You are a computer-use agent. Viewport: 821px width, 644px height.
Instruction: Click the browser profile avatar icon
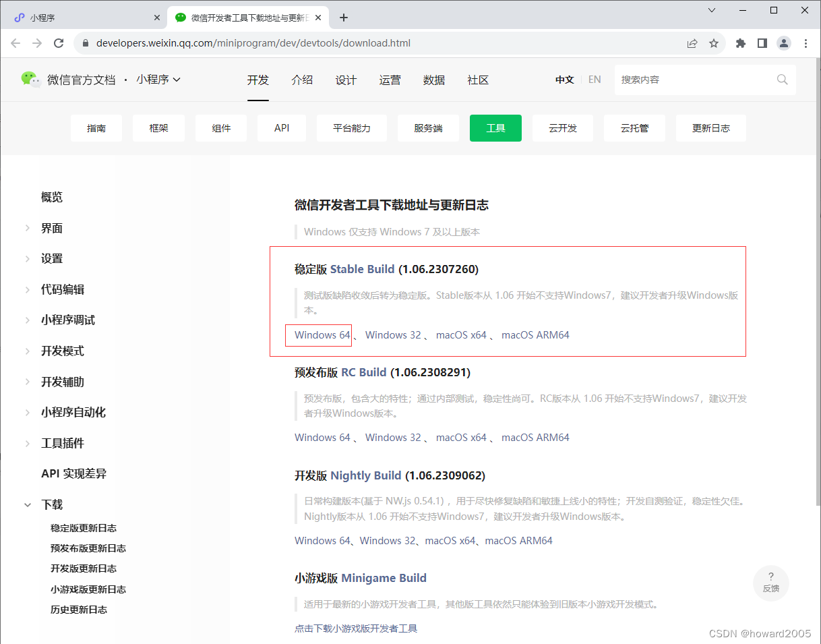point(783,42)
